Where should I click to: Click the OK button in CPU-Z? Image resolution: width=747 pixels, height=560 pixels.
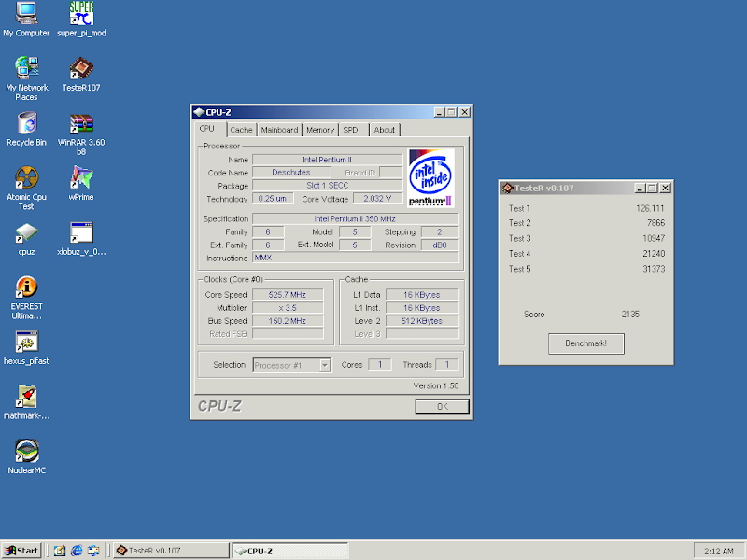[x=442, y=406]
